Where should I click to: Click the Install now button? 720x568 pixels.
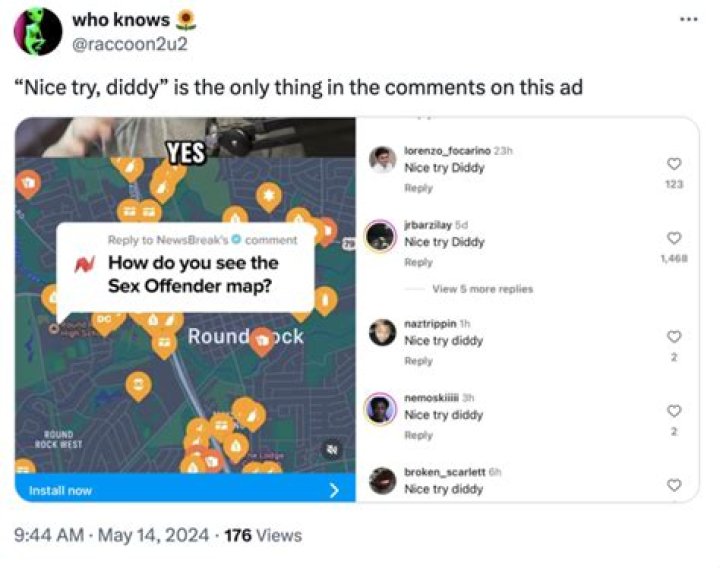click(61, 490)
